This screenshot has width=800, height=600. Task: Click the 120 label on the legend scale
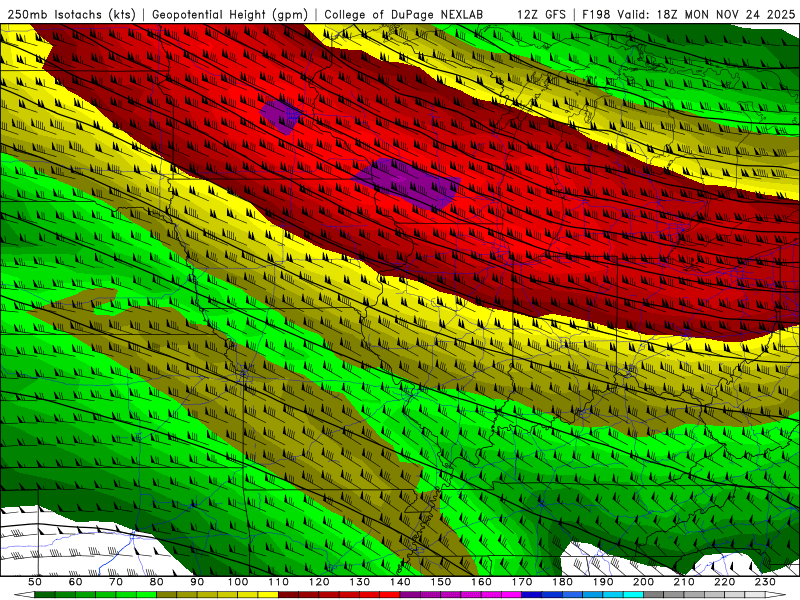click(x=319, y=582)
